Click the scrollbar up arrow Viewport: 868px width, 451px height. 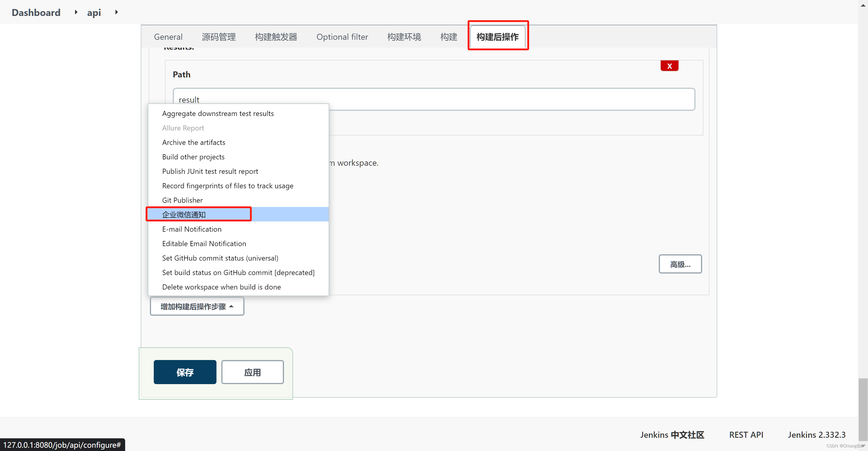(863, 5)
